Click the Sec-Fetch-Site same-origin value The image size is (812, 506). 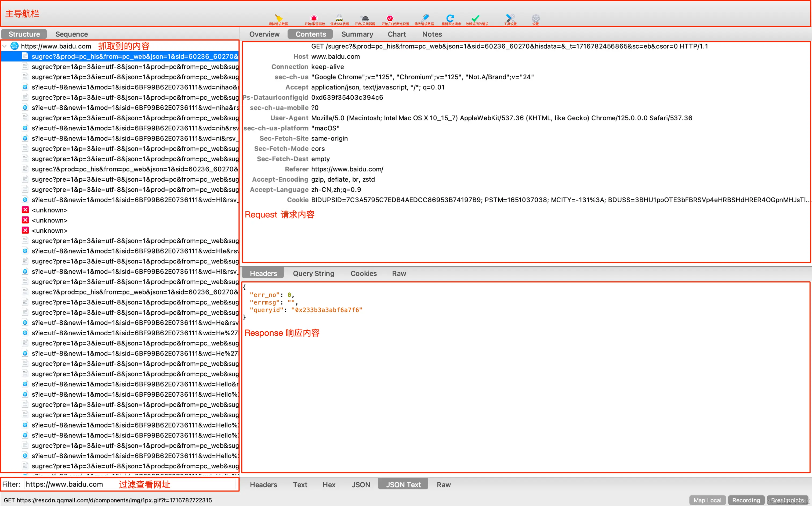(329, 139)
